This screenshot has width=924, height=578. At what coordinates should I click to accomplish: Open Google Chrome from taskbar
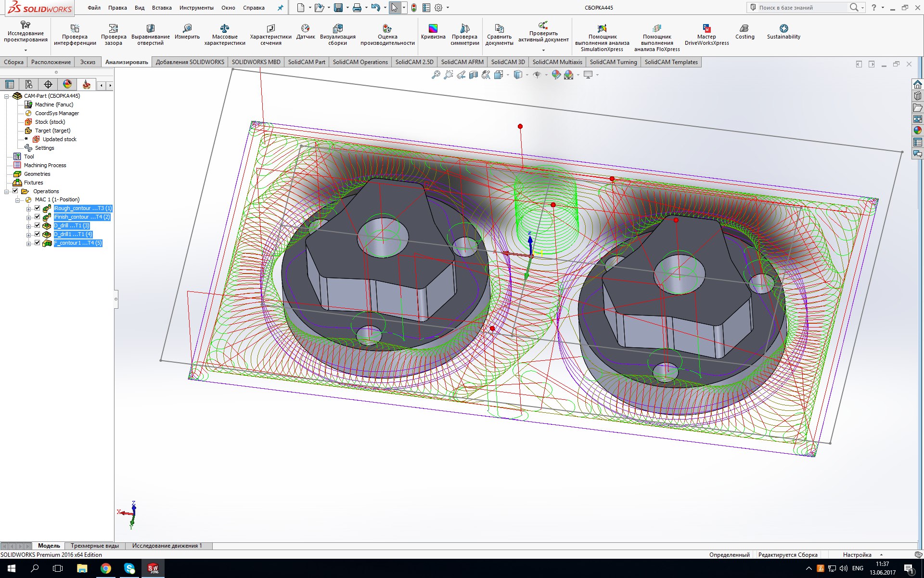coord(105,568)
